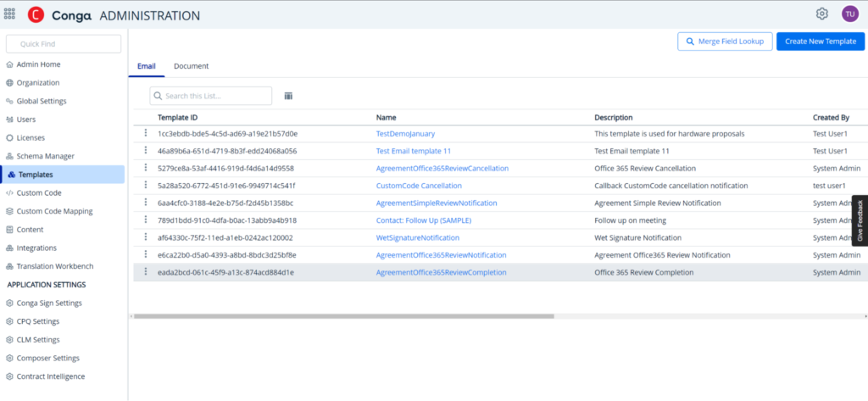Focus the Search this List field
The image size is (868, 401).
click(211, 96)
